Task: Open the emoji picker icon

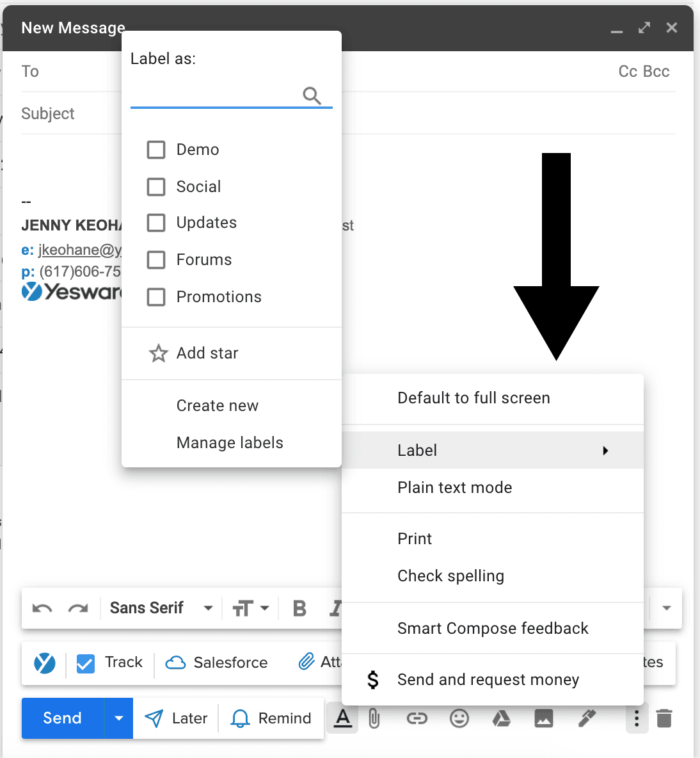Action: click(459, 719)
